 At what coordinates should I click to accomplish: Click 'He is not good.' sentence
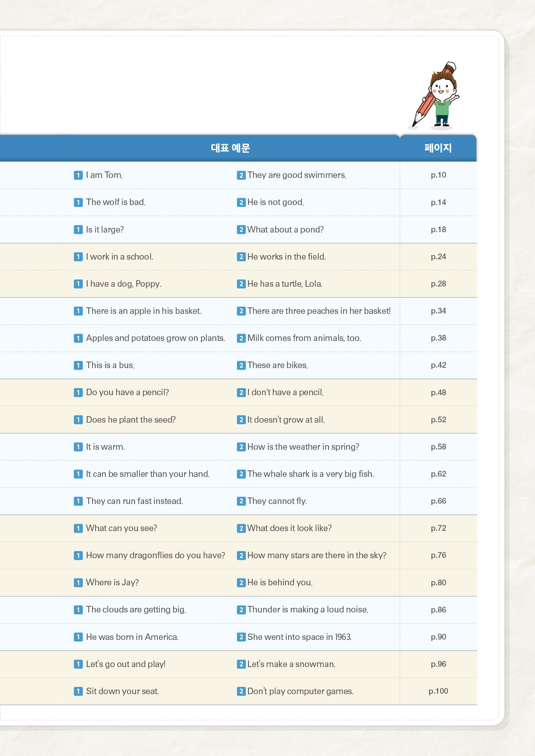(276, 202)
